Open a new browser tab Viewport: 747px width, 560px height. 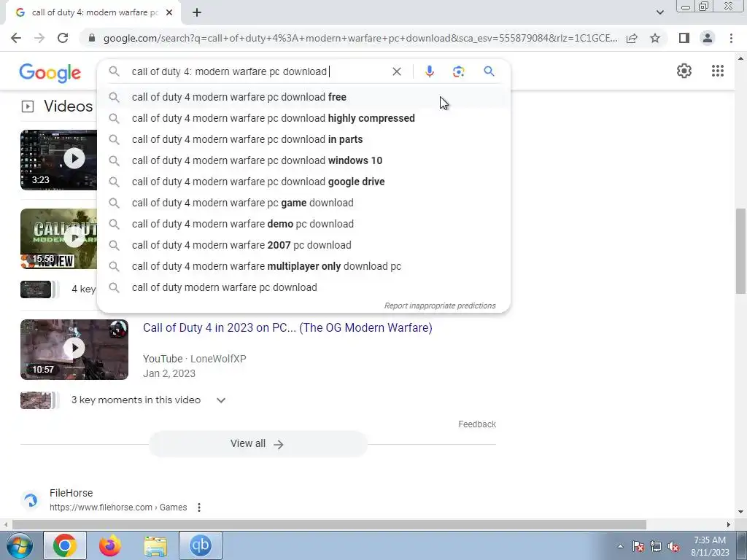pyautogui.click(x=197, y=13)
